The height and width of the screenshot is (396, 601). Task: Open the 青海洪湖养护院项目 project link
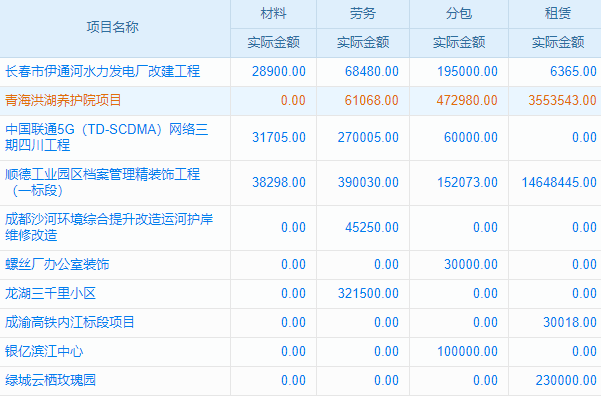coord(63,100)
